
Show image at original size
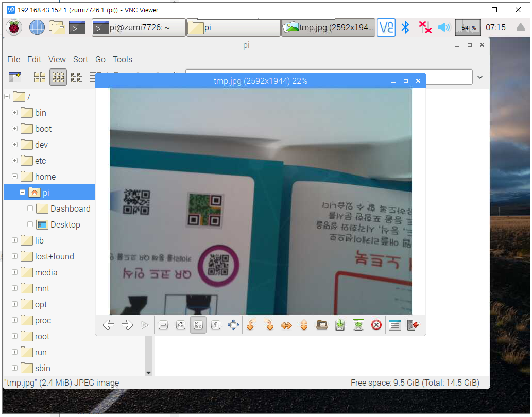pyautogui.click(x=216, y=325)
